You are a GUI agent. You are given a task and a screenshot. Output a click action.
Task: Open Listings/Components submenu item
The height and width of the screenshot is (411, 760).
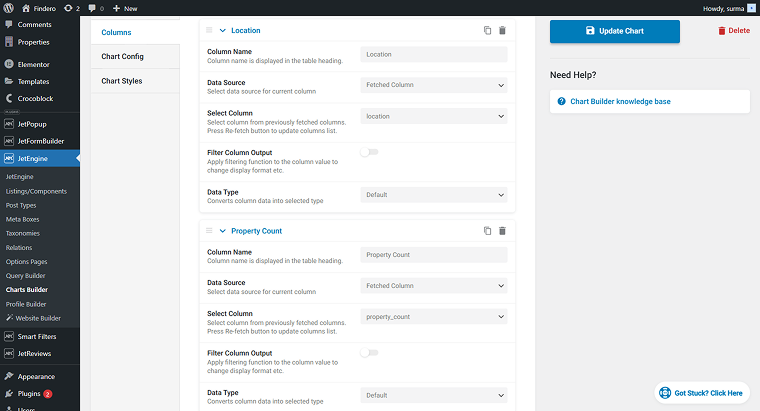pos(36,191)
